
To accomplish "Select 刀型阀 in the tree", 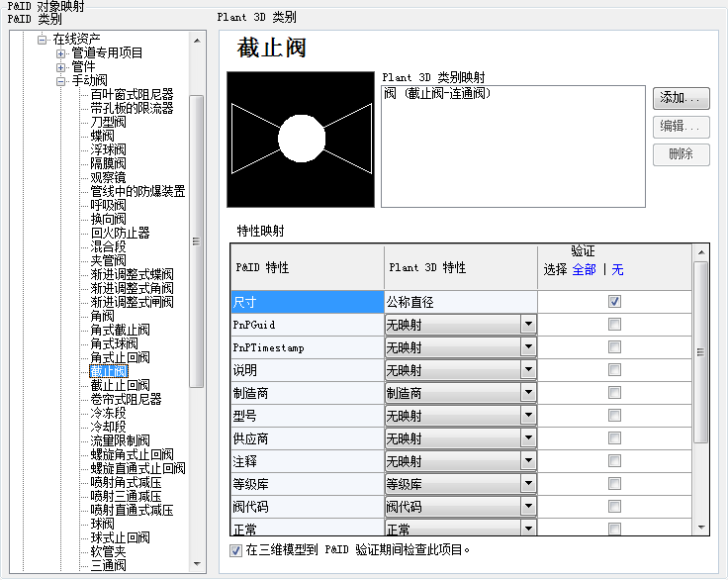I will coord(108,122).
